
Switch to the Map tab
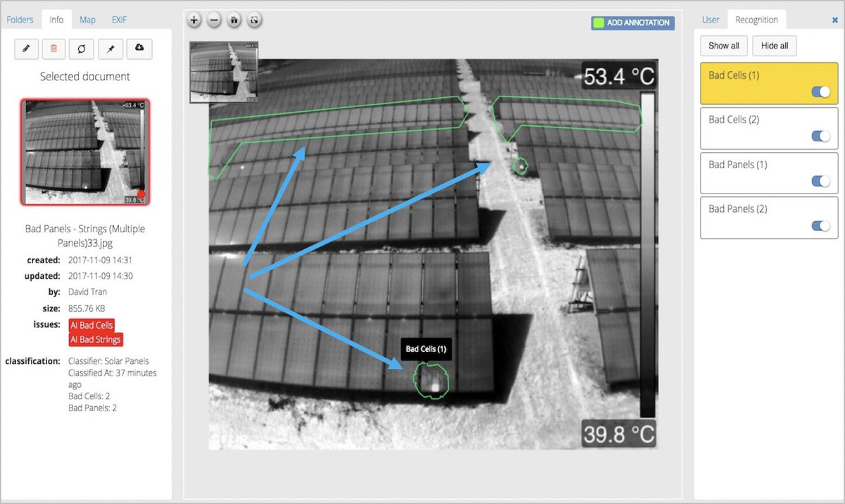coord(87,20)
